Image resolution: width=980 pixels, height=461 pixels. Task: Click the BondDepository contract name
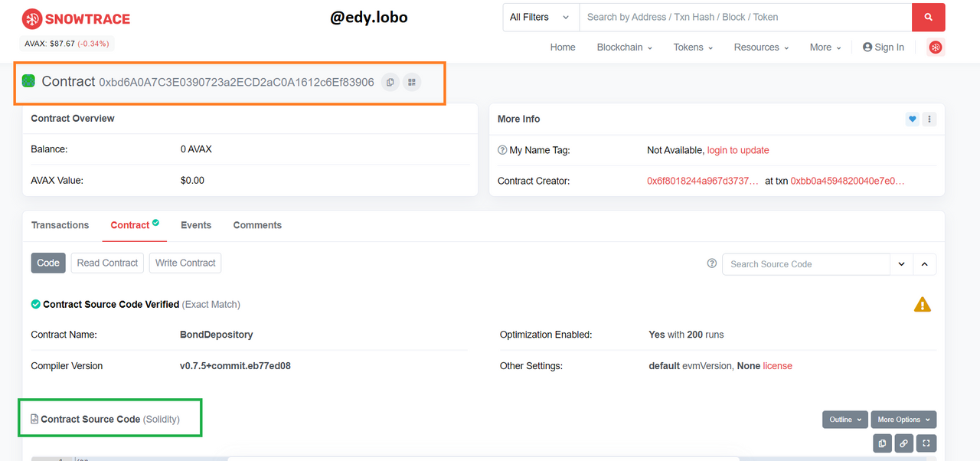click(x=217, y=335)
